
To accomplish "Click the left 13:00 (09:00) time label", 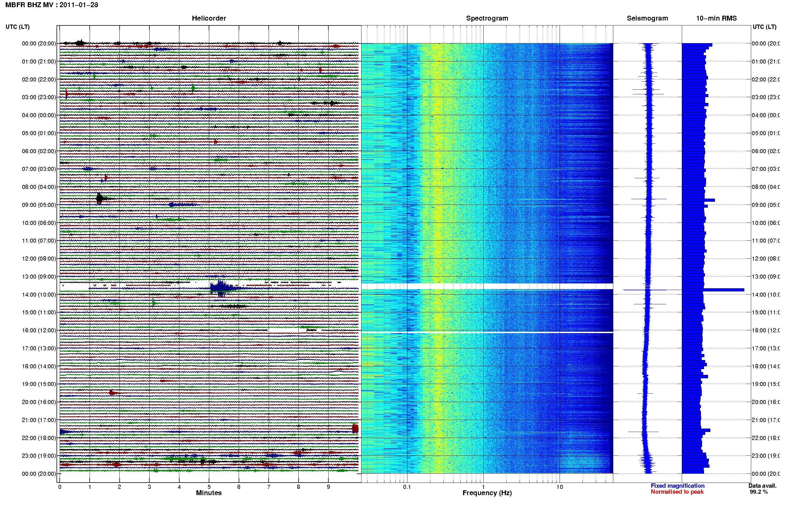I will pos(39,277).
